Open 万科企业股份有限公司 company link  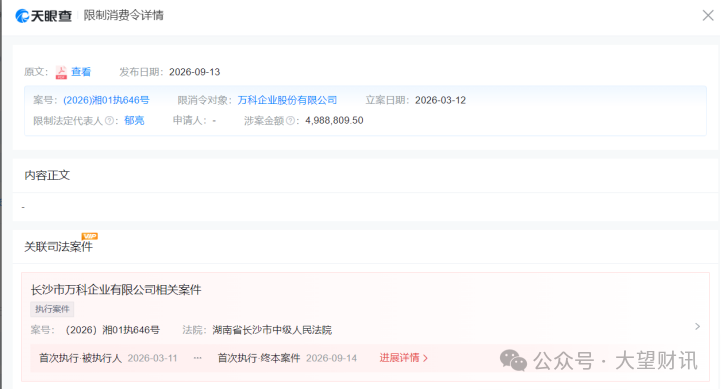(x=287, y=100)
